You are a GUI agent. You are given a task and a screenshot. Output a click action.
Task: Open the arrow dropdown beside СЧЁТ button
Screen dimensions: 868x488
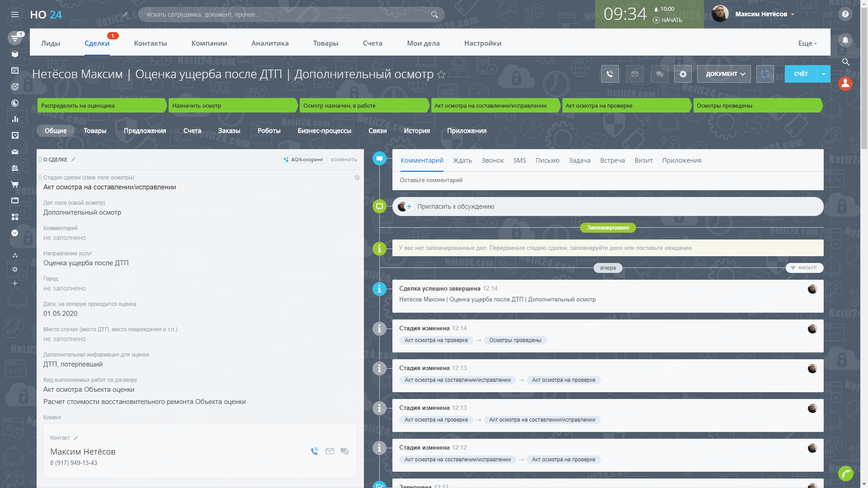[824, 74]
